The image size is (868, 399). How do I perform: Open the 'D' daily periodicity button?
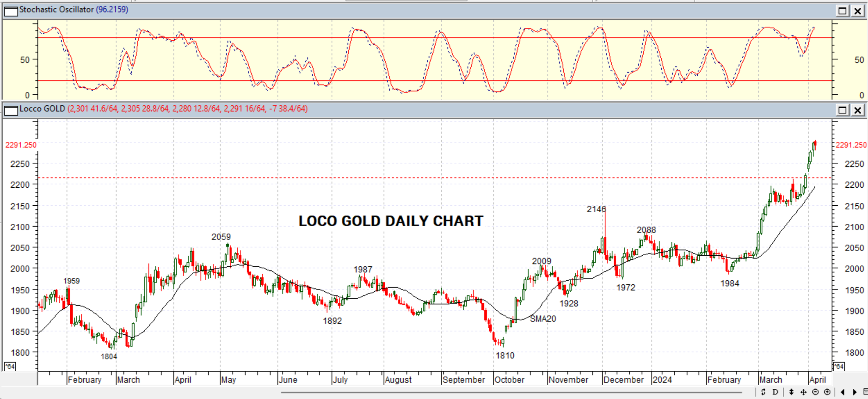point(776,392)
